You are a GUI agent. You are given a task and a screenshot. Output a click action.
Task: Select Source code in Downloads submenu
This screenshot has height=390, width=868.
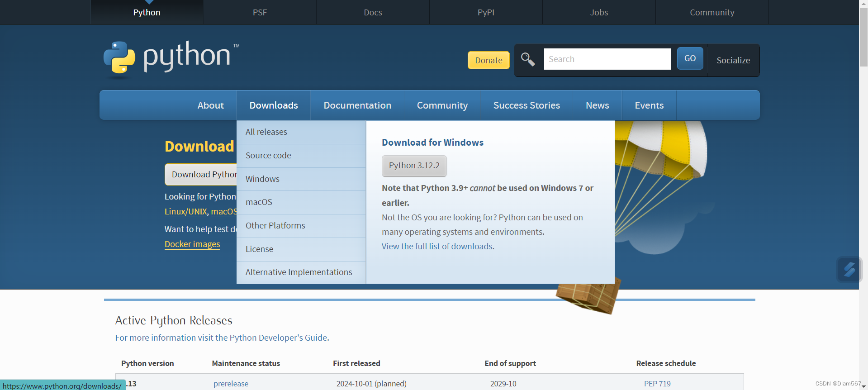301,156
